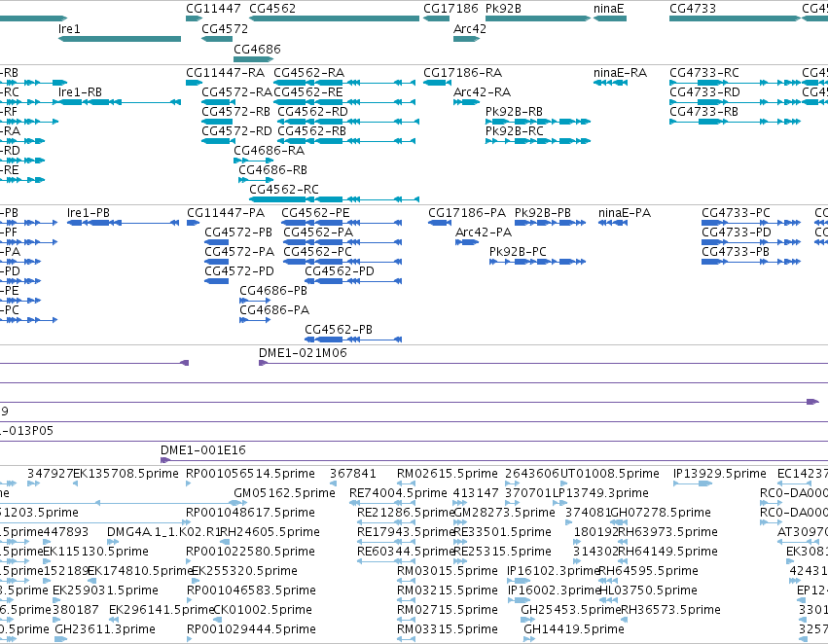Click the CG4562-PC protein label
The height and width of the screenshot is (644, 828).
pos(318,252)
